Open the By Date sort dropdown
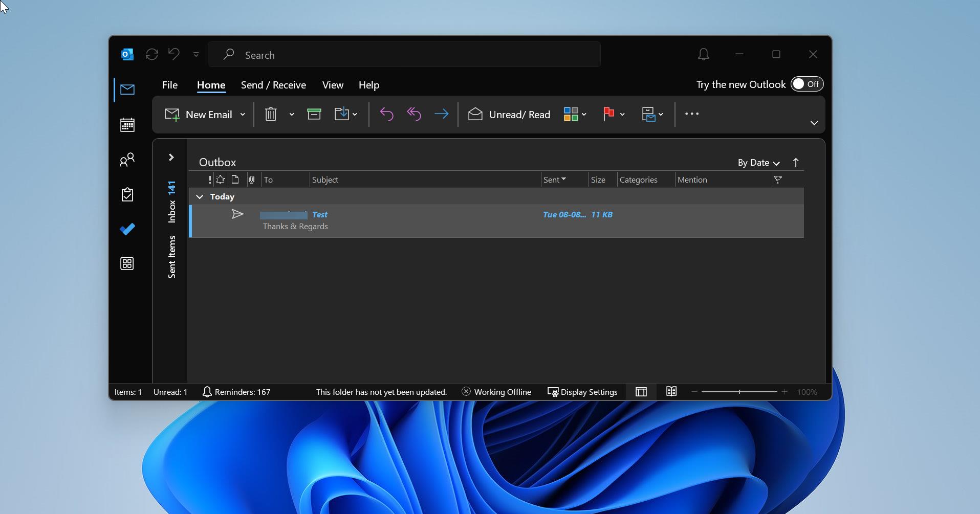Image resolution: width=980 pixels, height=514 pixels. coord(758,163)
